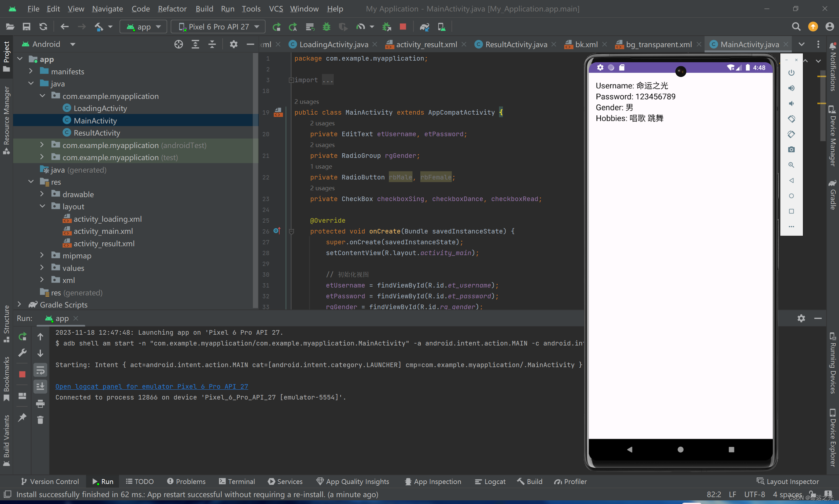Open activity_main.xml in the project tree
This screenshot has height=504, width=839.
[x=103, y=231]
